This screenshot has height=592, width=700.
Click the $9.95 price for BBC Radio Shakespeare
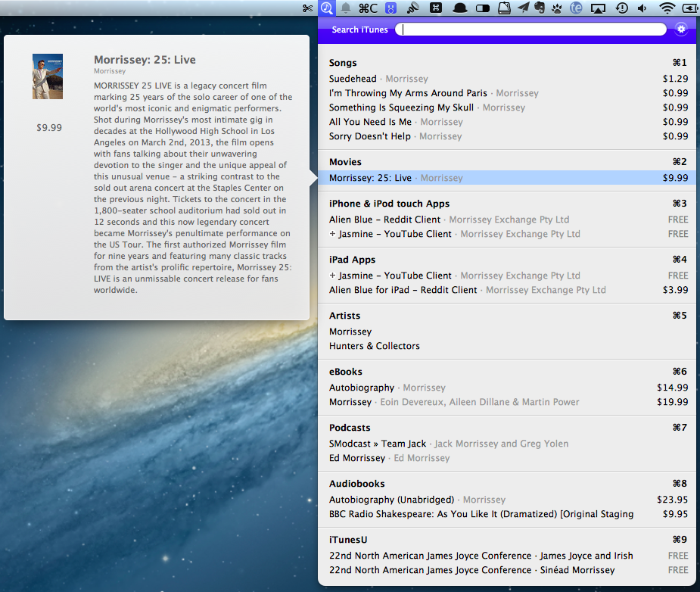point(675,514)
